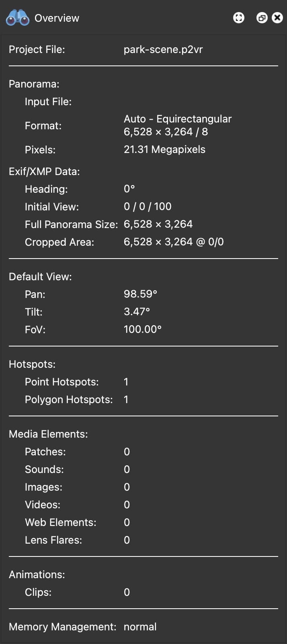Click the Patches count value
The height and width of the screenshot is (644, 287).
[127, 452]
